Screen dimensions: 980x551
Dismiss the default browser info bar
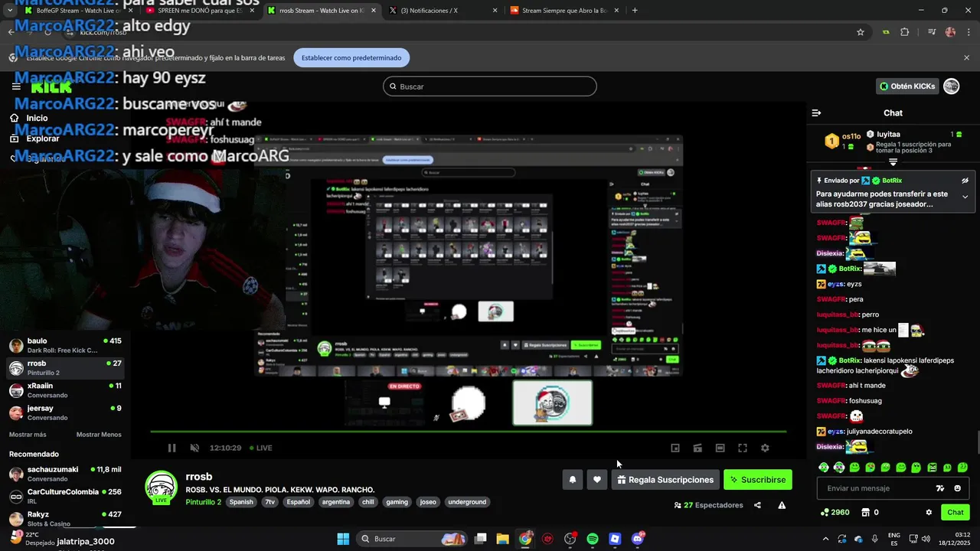966,57
